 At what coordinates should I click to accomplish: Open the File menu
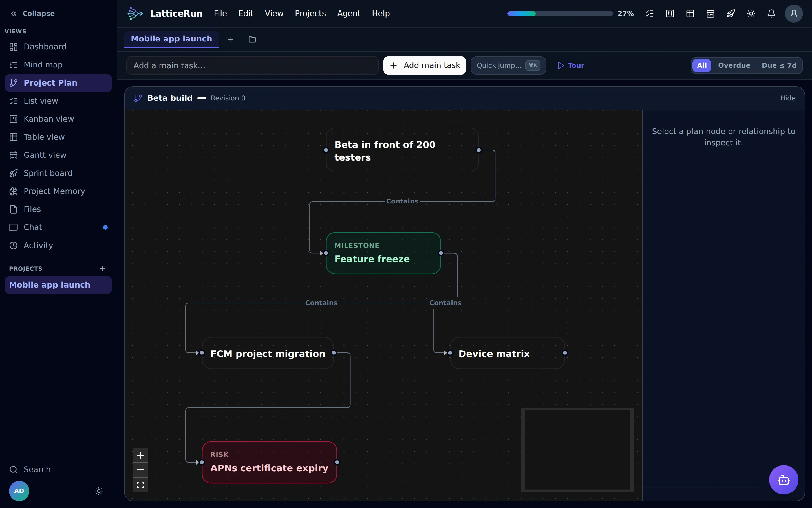(x=220, y=14)
